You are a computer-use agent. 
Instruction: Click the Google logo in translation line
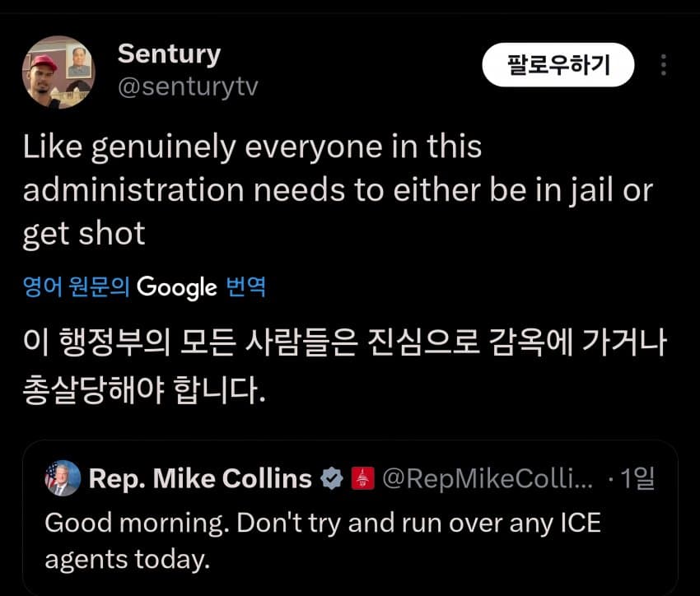pos(176,286)
